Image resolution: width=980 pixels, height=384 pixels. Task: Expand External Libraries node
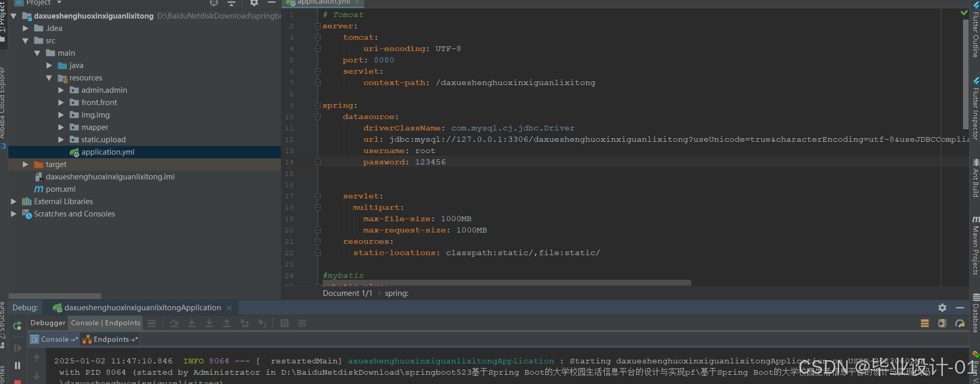pyautogui.click(x=14, y=202)
